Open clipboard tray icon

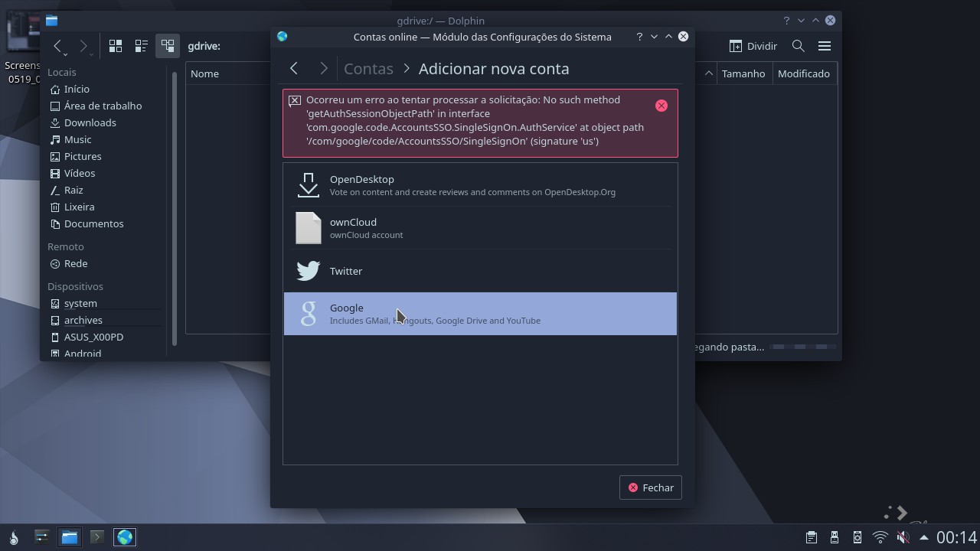(812, 537)
